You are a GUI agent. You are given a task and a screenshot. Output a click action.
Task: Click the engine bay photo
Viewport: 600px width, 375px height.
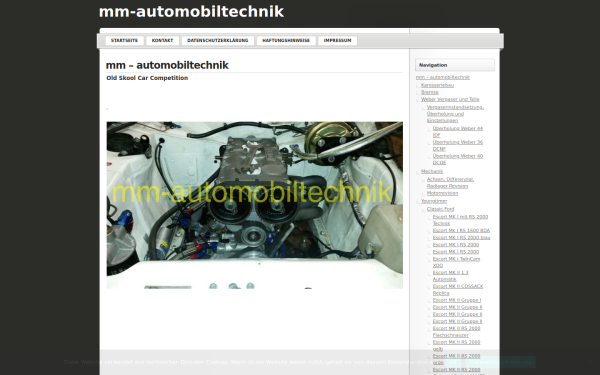click(254, 205)
